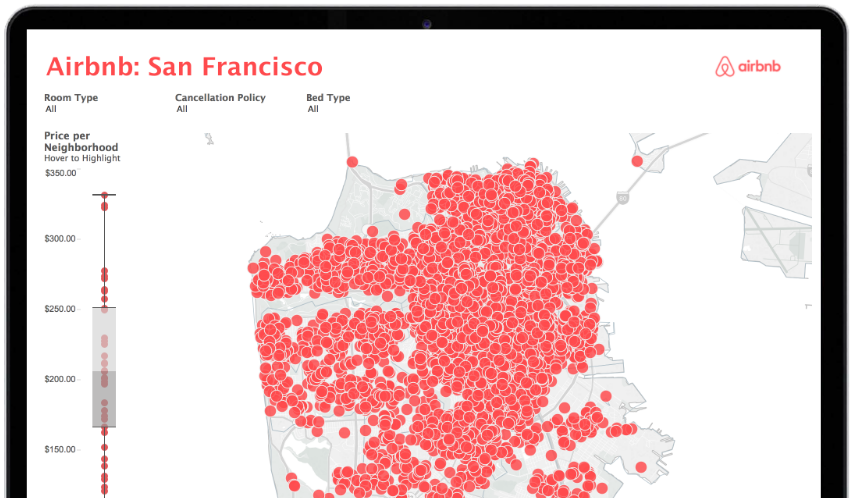Click the $250.00 axis label
This screenshot has width=852, height=498.
[x=60, y=309]
